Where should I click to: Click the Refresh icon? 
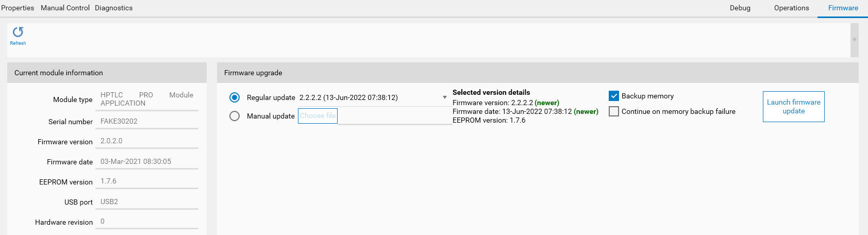pyautogui.click(x=18, y=32)
